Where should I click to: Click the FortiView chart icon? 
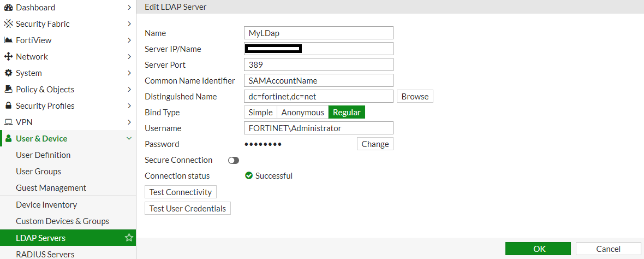point(8,40)
